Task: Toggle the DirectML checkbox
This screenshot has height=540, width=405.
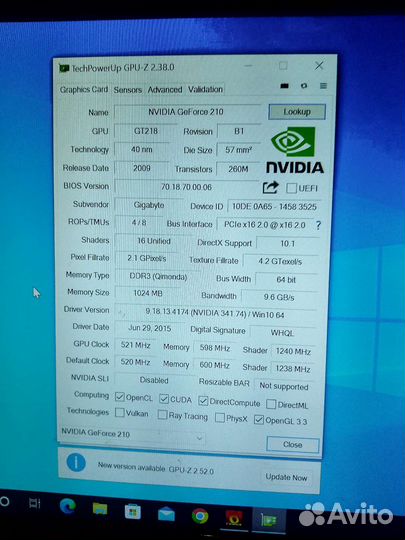Action: pos(271,404)
